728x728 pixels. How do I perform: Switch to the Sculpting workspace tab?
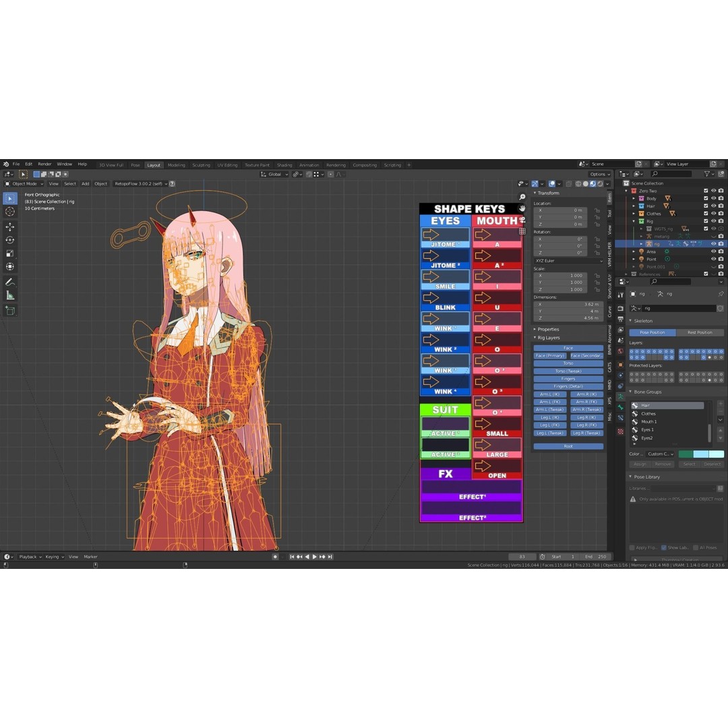click(x=201, y=165)
